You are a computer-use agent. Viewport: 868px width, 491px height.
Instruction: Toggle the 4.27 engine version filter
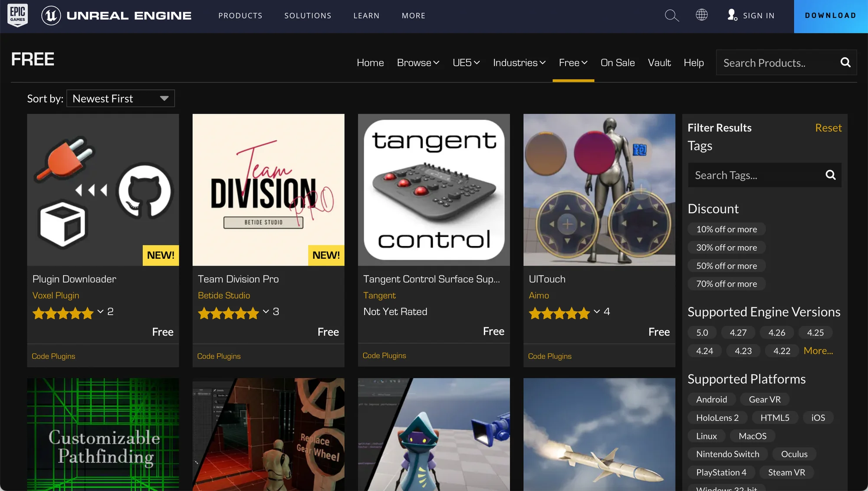click(x=738, y=333)
